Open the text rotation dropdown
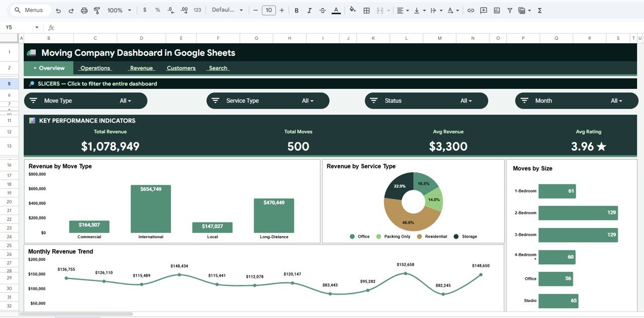Screen dimensions: 644x318 453,10
